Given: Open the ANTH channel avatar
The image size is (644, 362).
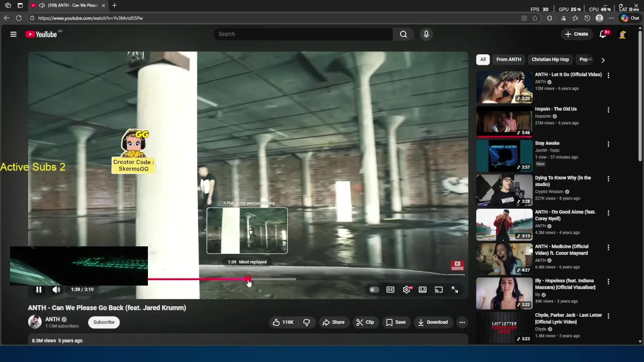Looking at the screenshot, I should click(35, 322).
